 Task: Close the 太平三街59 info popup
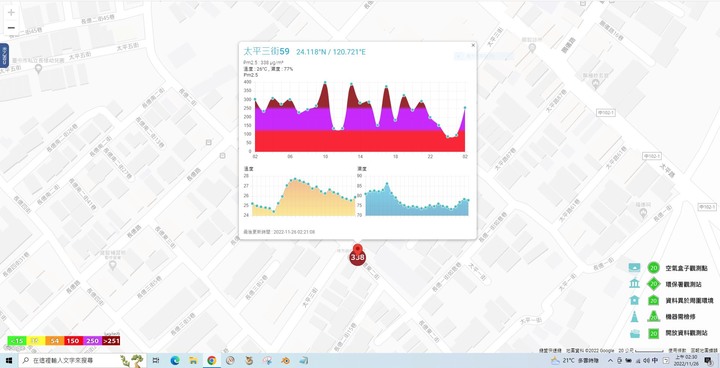tap(473, 45)
